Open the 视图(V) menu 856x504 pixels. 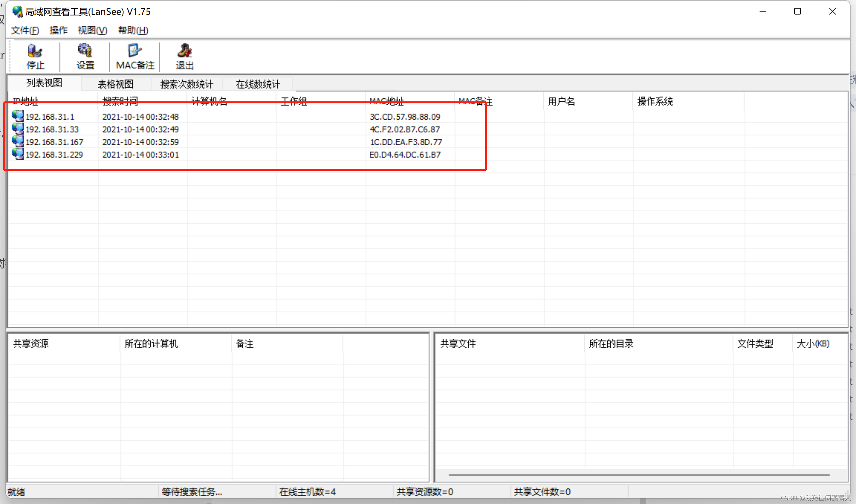(92, 30)
